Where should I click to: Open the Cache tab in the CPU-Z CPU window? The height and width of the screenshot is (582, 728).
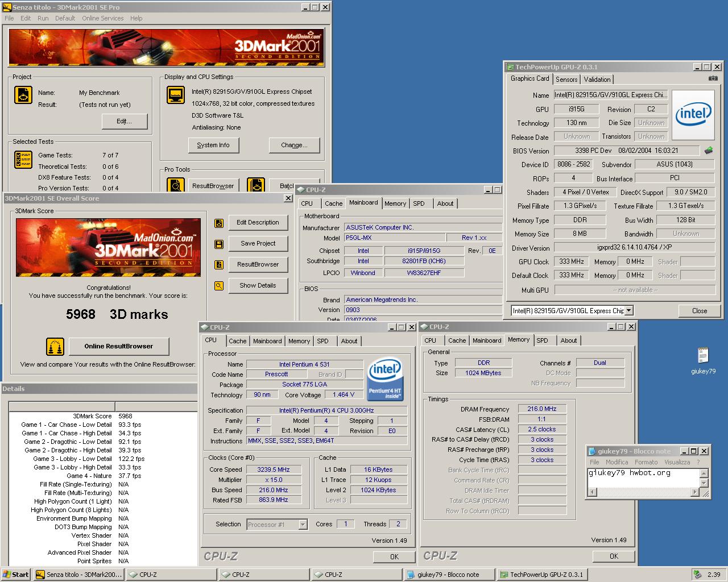point(238,341)
